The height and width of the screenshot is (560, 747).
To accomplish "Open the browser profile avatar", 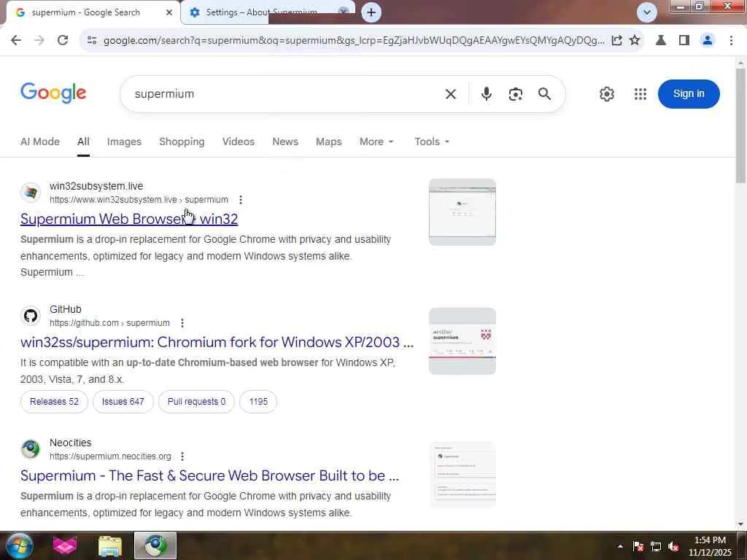I will pyautogui.click(x=708, y=41).
